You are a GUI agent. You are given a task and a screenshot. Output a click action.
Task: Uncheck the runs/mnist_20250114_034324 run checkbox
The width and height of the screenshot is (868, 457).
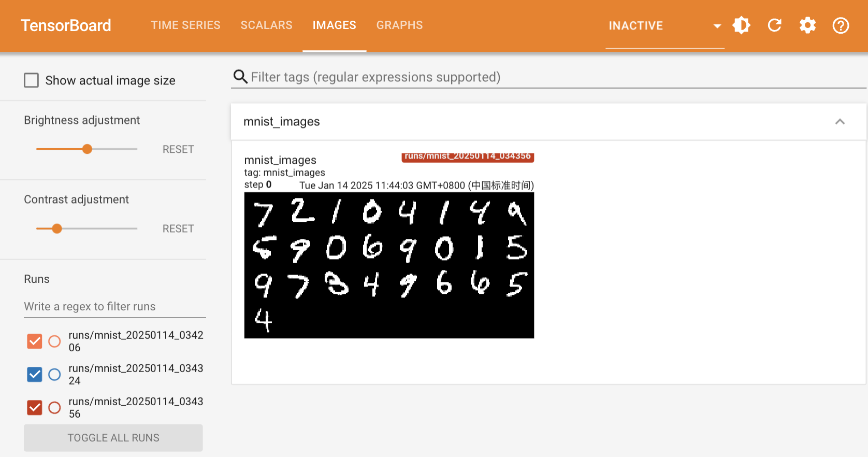coord(35,375)
